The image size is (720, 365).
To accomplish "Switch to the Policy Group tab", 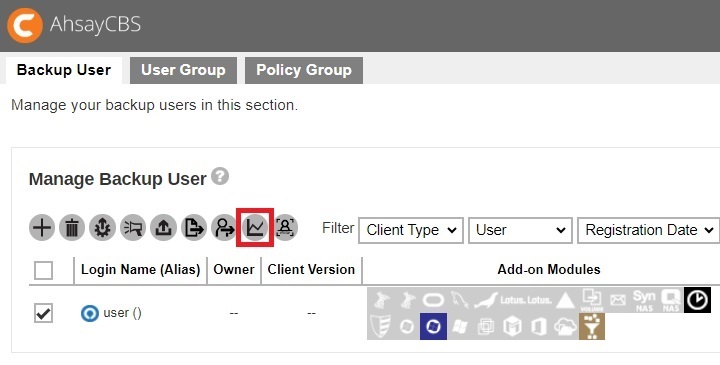I will (x=304, y=70).
